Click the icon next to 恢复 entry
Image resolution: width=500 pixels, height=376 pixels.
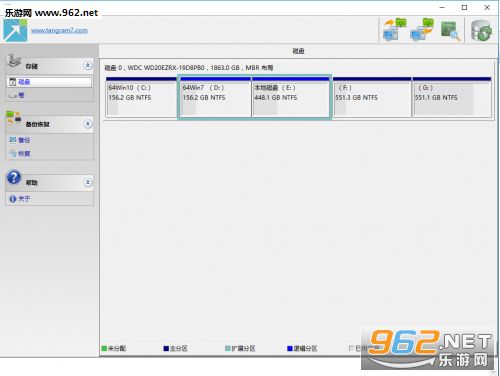[13, 153]
